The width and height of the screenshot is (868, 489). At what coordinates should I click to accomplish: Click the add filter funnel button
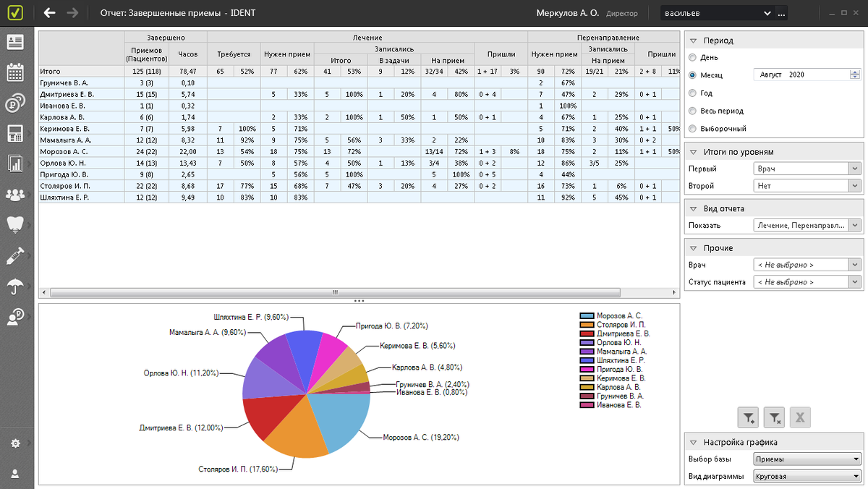[748, 417]
